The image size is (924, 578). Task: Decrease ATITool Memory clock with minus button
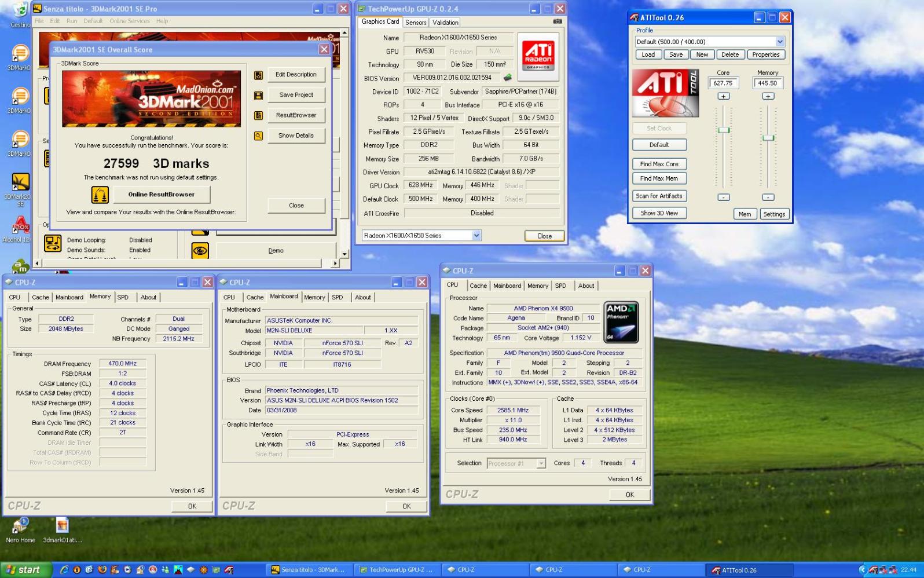coord(768,197)
